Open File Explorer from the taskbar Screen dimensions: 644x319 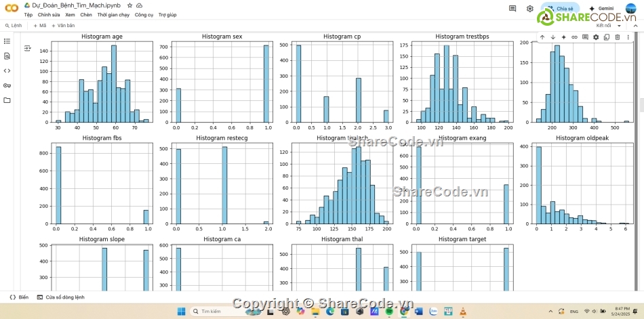(x=315, y=311)
